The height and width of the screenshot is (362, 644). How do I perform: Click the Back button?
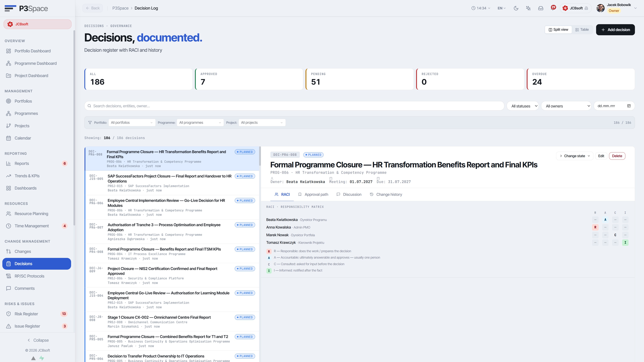click(x=93, y=8)
